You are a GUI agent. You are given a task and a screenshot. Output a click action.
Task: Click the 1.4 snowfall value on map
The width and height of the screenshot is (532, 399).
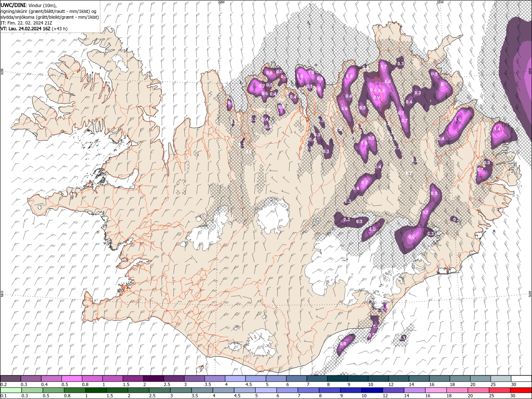[x=497, y=129]
